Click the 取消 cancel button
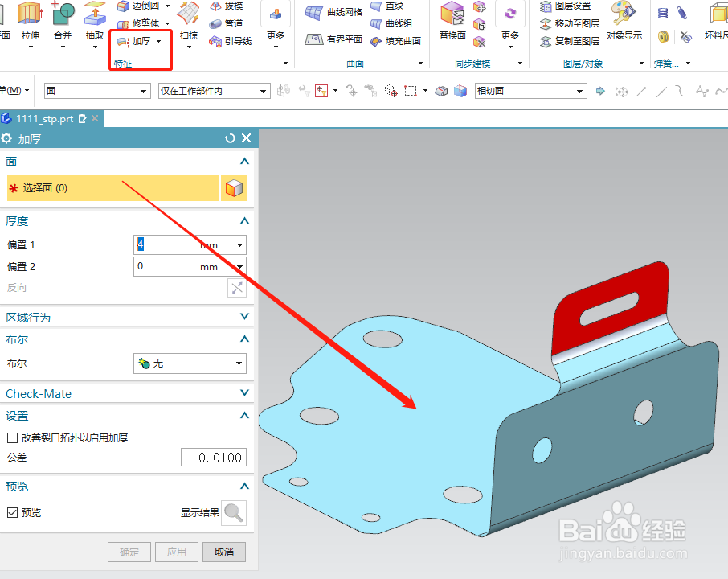This screenshot has width=728, height=579. (224, 552)
